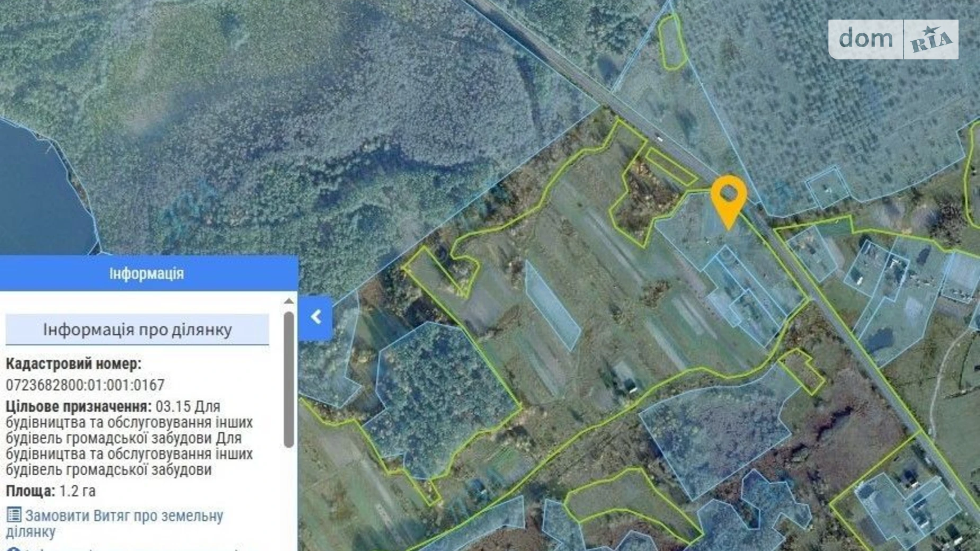Click the Цільове призначення description text

pos(130,438)
